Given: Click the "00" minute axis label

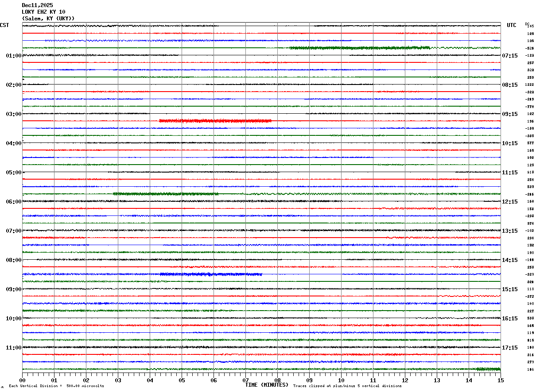Looking at the screenshot, I should [x=22, y=380].
